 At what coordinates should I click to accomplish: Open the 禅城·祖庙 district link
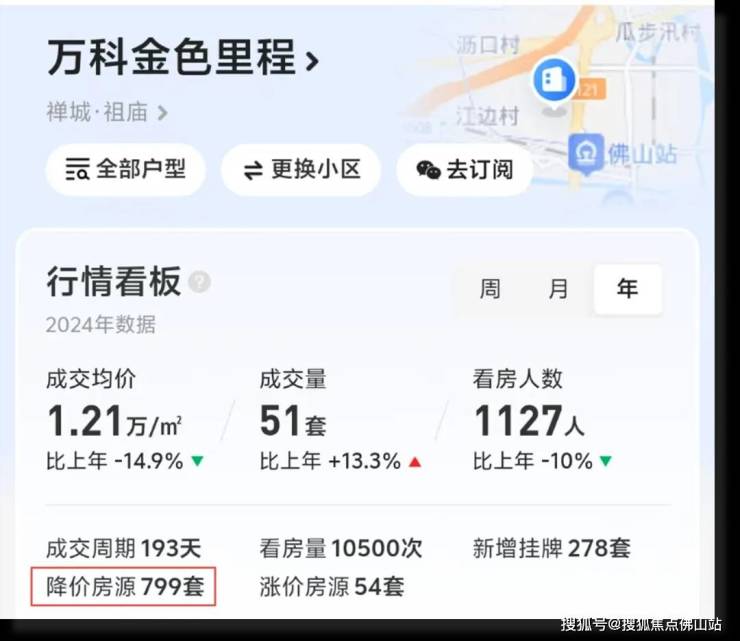97,113
